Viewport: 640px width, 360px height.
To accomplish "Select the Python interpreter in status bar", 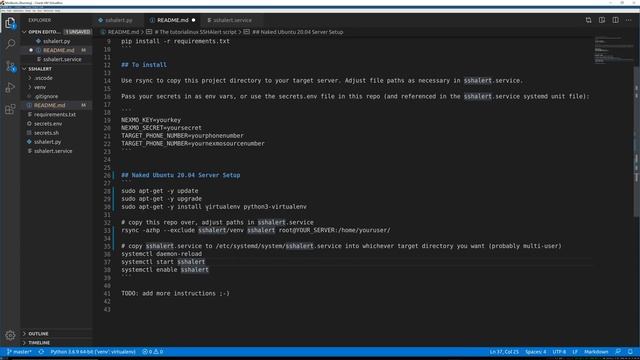I will (x=93, y=352).
